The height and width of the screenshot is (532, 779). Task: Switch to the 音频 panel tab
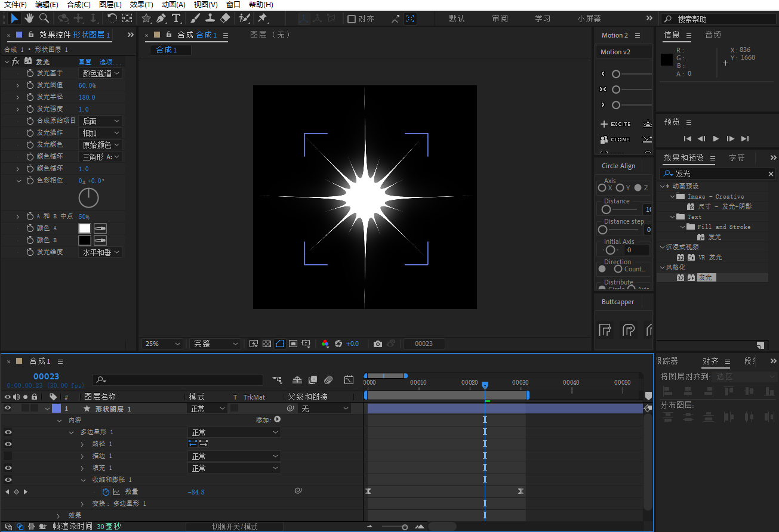click(x=713, y=35)
